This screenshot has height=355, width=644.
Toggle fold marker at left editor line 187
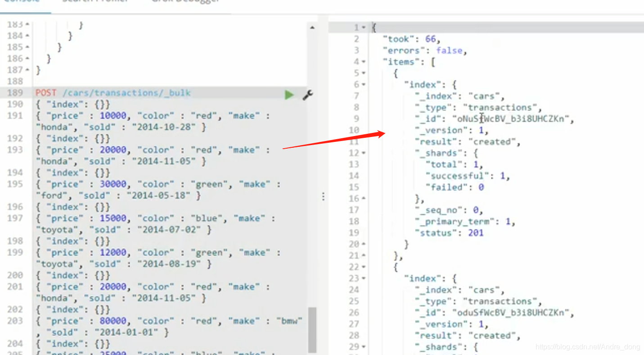[x=28, y=70]
